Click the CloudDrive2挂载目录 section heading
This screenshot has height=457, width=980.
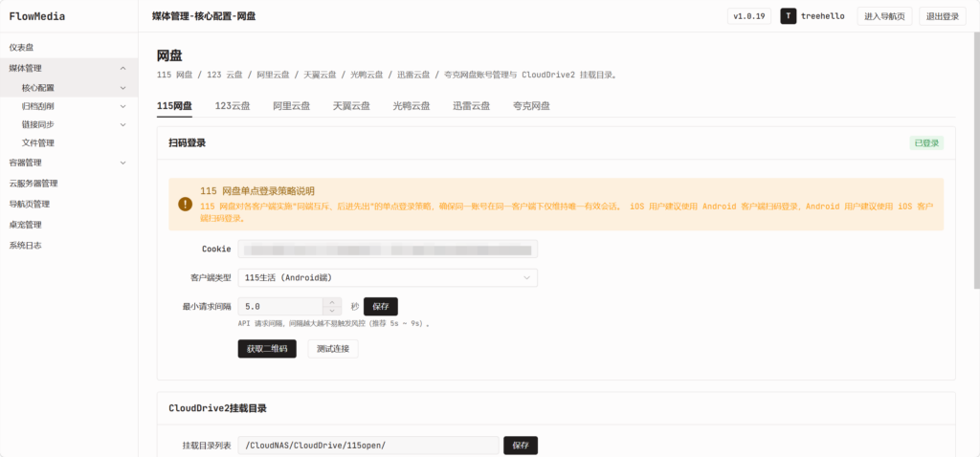217,408
